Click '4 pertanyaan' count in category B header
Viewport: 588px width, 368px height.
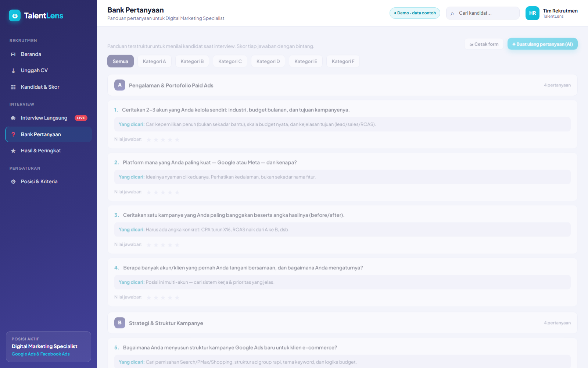click(x=557, y=323)
